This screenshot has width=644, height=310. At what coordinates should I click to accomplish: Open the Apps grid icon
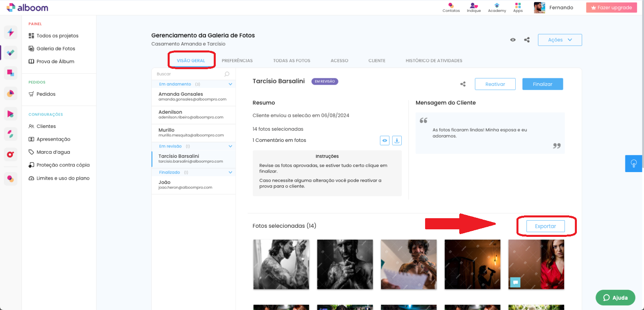click(518, 8)
